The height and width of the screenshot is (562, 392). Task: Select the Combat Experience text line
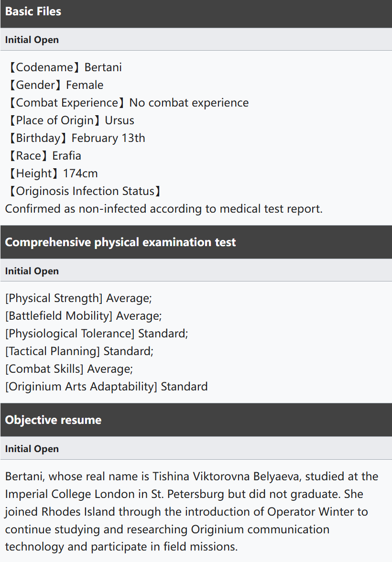click(128, 103)
